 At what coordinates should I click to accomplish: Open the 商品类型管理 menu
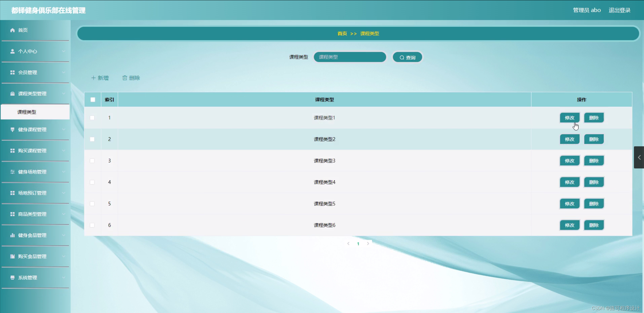tap(32, 214)
